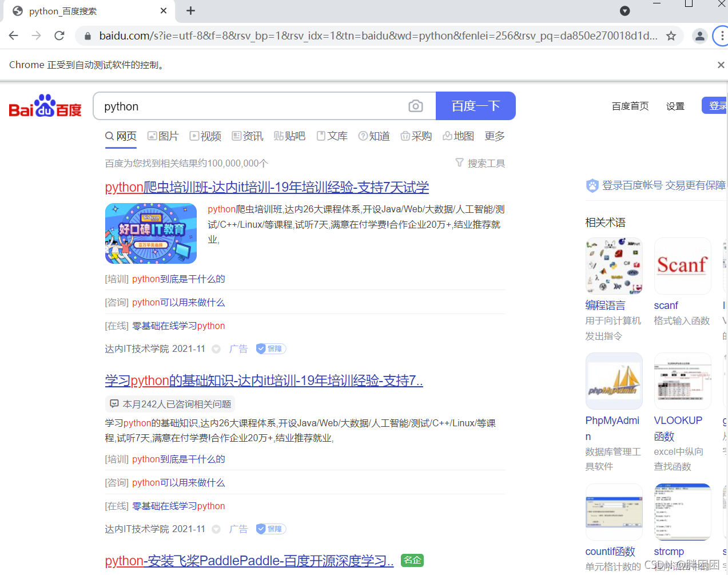This screenshot has height=575, width=728.
Task: Click the browser back arrow
Action: (14, 35)
